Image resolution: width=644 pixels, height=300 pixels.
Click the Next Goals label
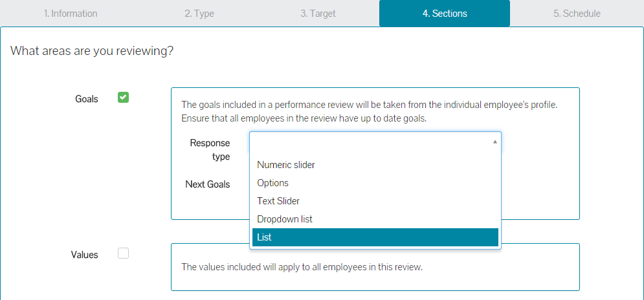pos(207,184)
